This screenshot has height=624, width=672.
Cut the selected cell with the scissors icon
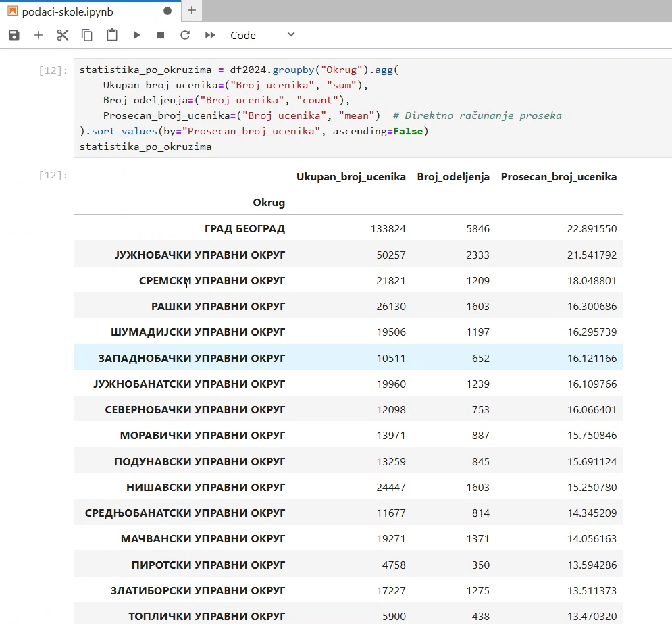(63, 35)
